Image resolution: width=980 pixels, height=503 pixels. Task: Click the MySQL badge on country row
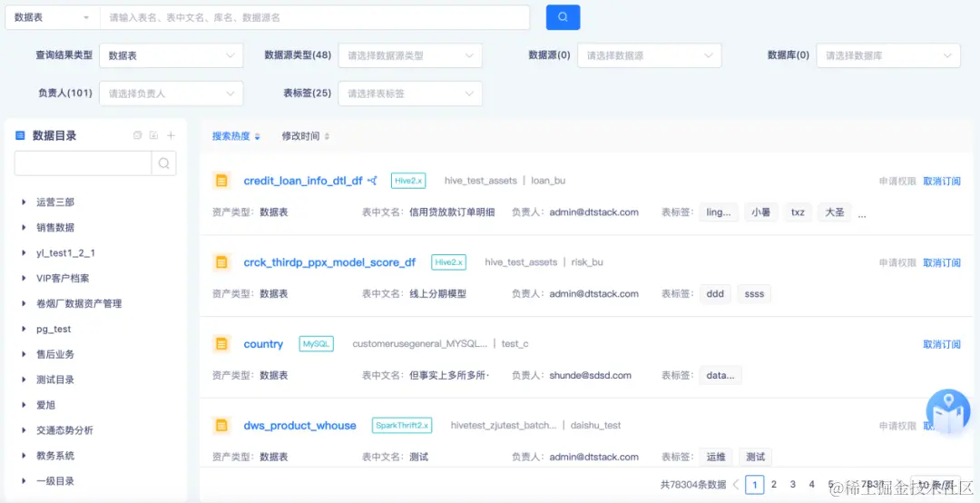tap(317, 344)
